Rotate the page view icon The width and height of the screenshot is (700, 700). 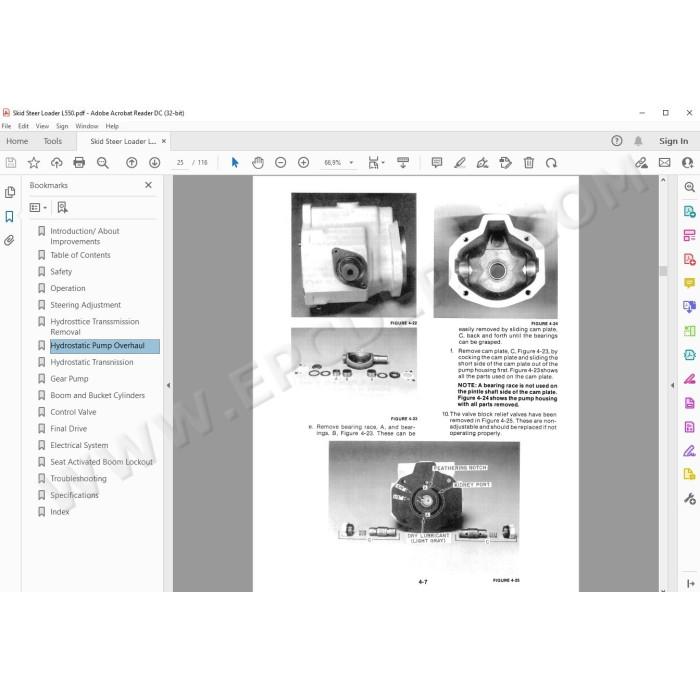click(551, 163)
